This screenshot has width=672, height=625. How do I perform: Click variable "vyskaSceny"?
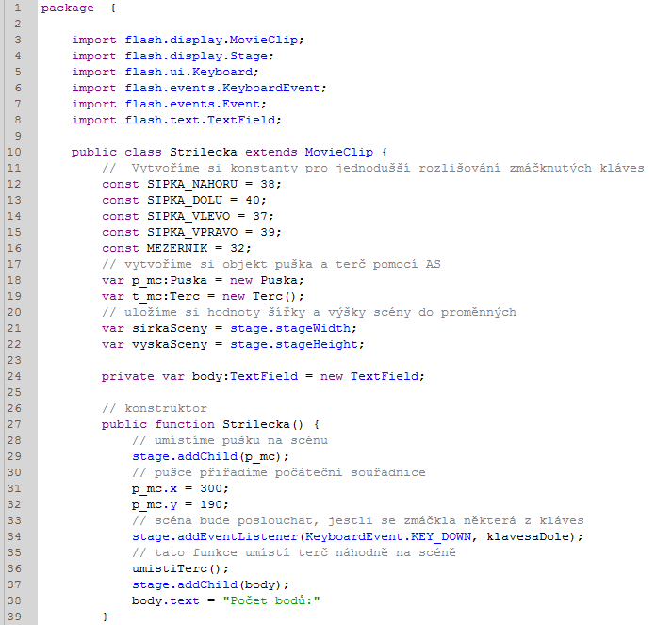click(170, 345)
